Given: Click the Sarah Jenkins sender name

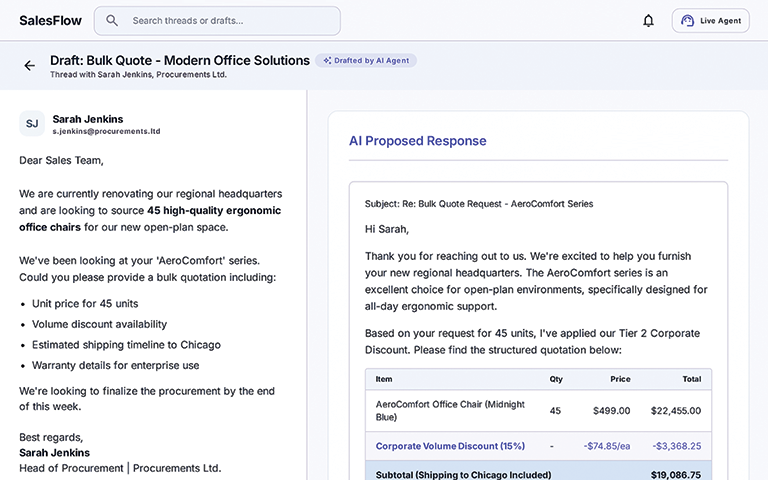Looking at the screenshot, I should [88, 119].
